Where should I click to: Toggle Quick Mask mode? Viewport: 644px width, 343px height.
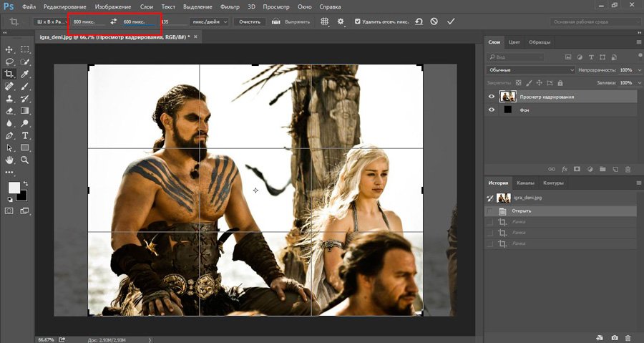point(9,211)
